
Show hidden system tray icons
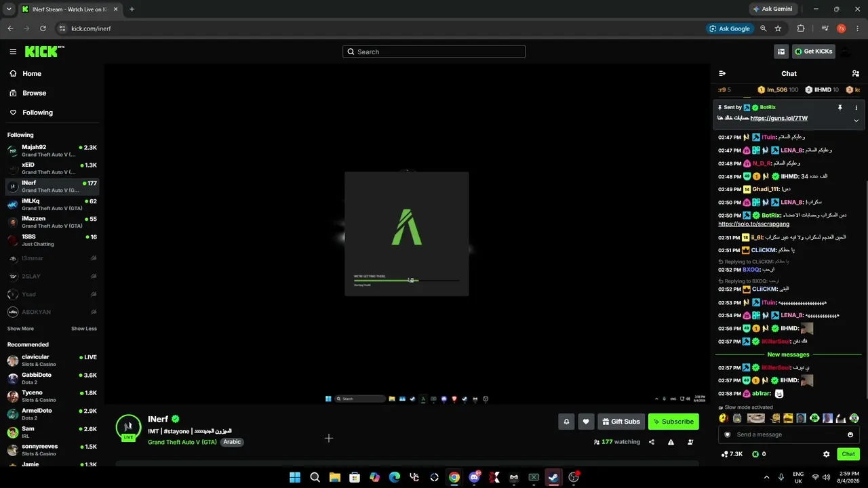coord(766,477)
